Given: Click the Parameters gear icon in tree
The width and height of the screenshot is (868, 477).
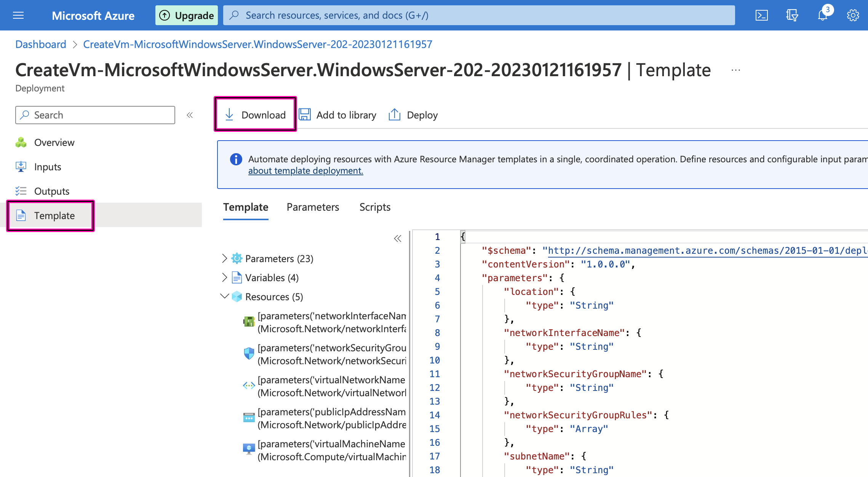Looking at the screenshot, I should pos(237,258).
